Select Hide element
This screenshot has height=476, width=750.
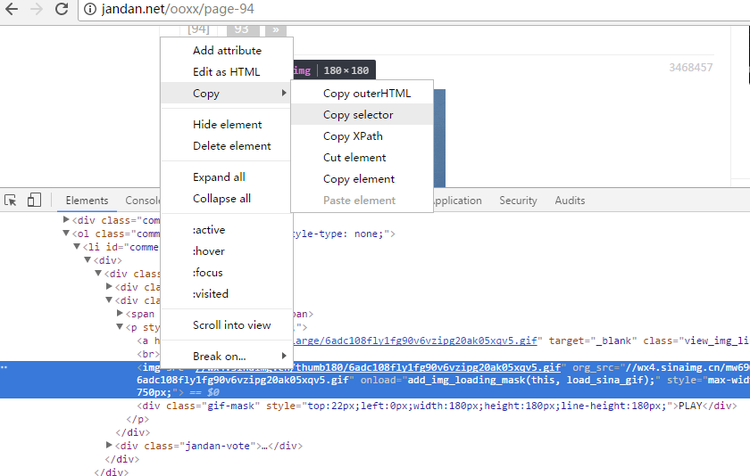227,124
